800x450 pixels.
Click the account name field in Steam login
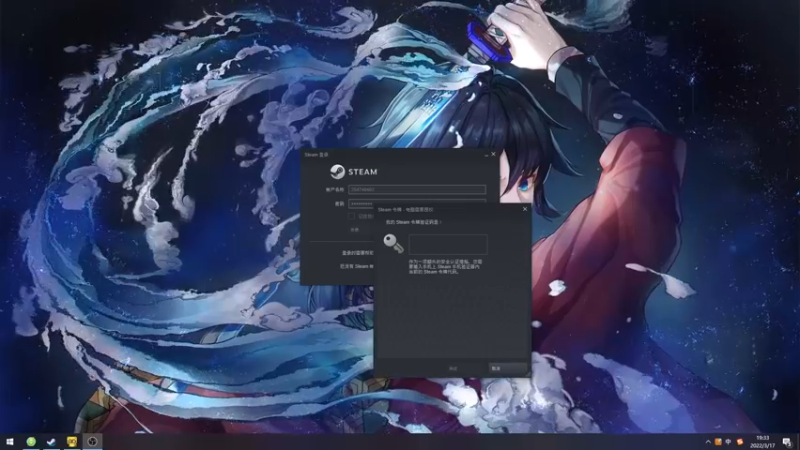417,189
